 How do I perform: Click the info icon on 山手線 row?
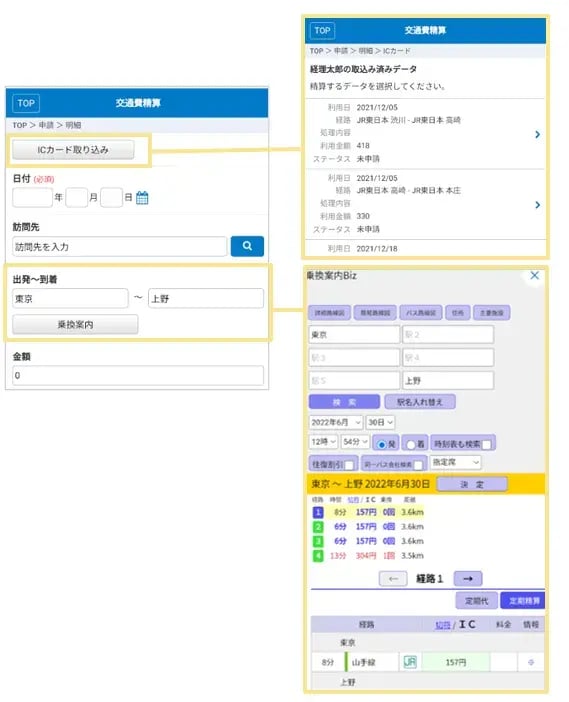(531, 662)
